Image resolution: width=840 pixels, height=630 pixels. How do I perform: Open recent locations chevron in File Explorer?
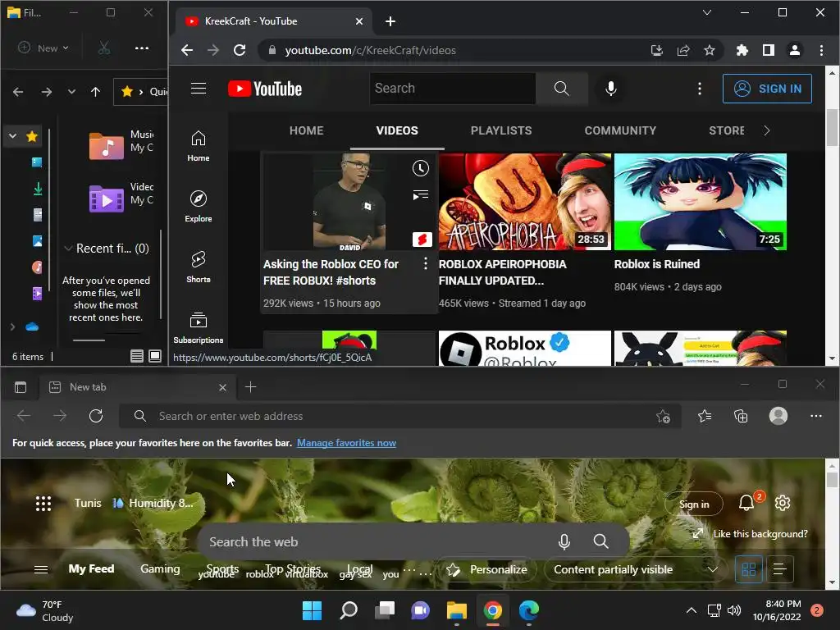point(71,92)
